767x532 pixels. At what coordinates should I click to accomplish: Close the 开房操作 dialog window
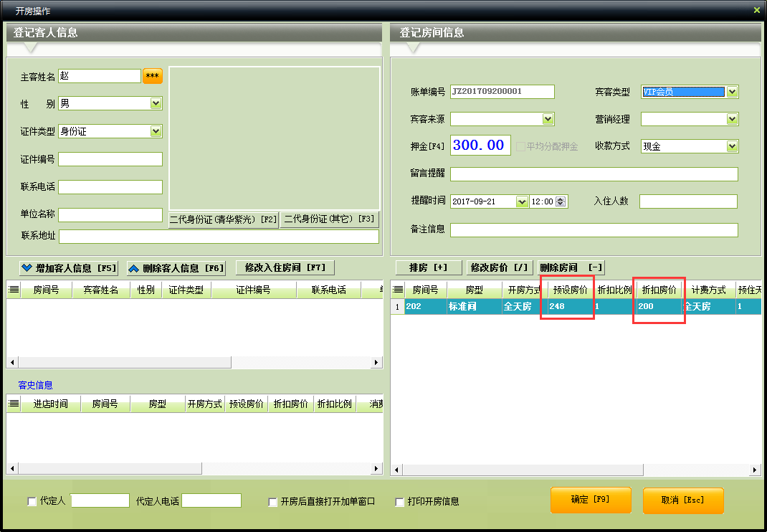(756, 10)
